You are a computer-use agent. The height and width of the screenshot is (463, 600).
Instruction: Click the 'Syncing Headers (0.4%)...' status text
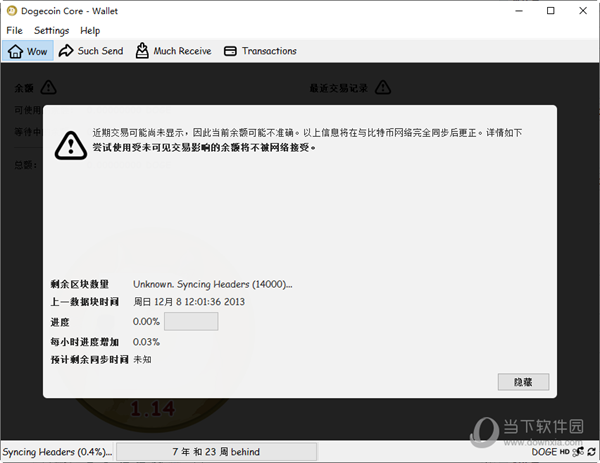pyautogui.click(x=57, y=452)
